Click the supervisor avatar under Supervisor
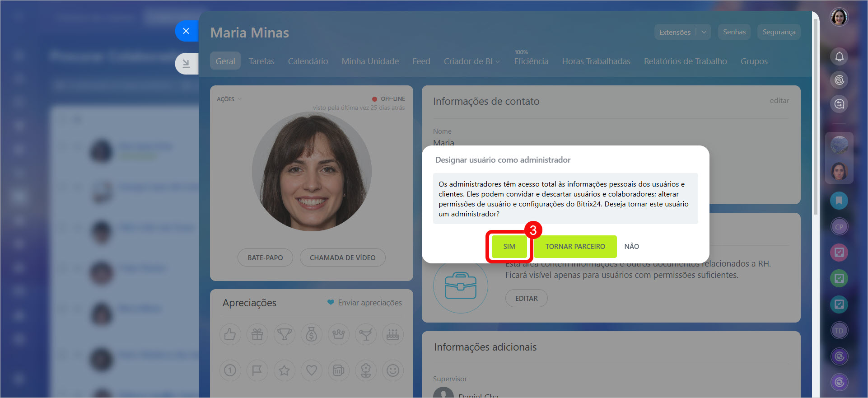 [x=443, y=392]
